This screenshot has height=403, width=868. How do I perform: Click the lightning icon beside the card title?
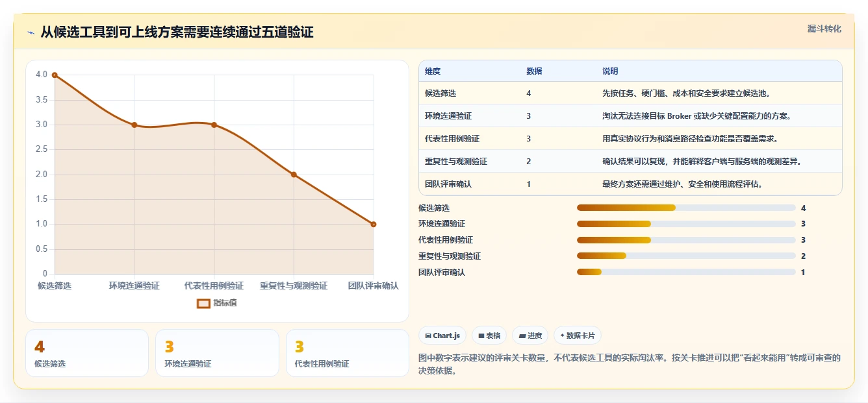coord(31,32)
